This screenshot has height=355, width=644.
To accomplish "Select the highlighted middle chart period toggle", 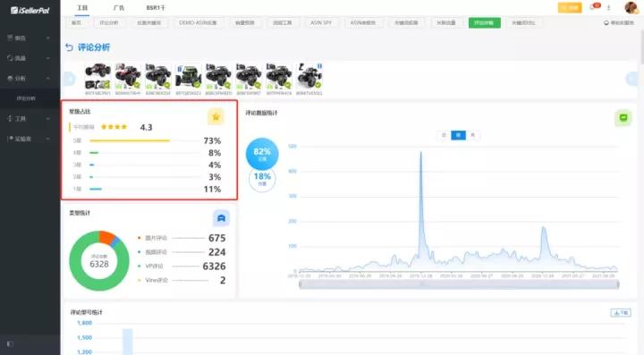I will 458,135.
